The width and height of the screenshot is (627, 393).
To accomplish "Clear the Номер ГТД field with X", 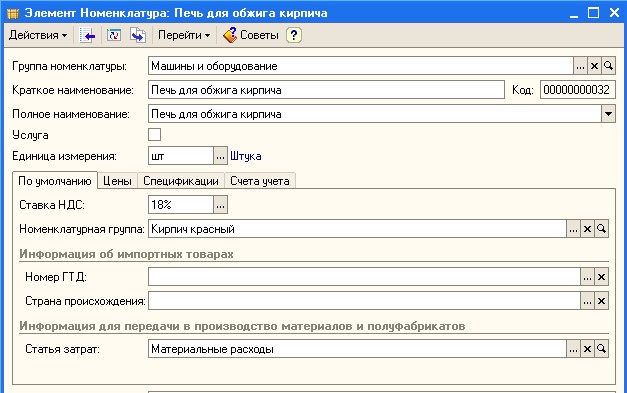I will coord(601,277).
